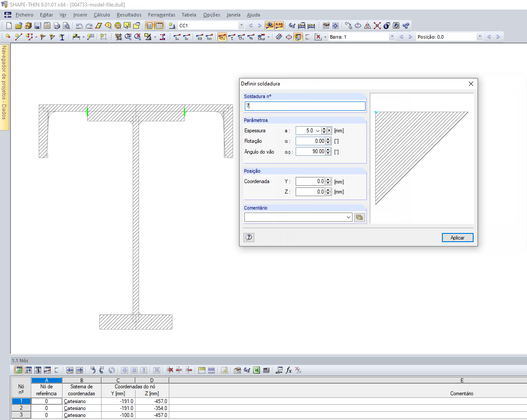Close the Definir soldadura dialog

coord(471,84)
